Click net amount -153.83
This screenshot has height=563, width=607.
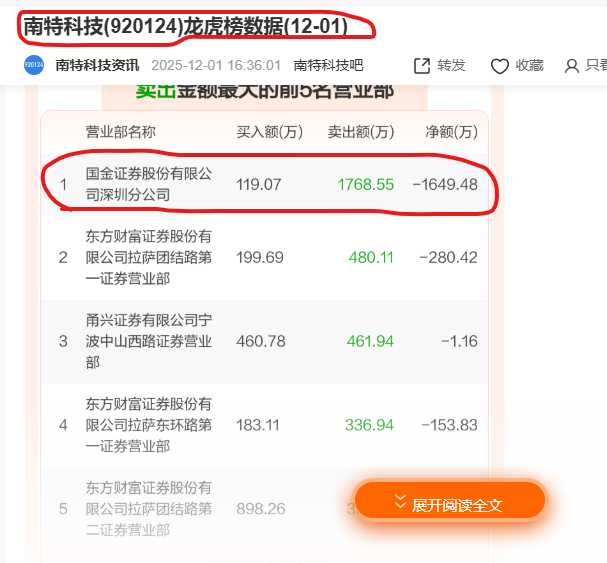[449, 425]
